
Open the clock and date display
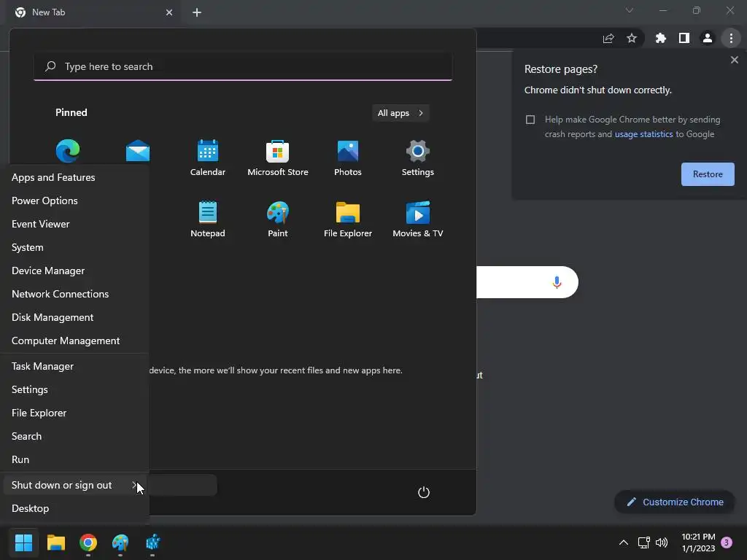(698, 542)
